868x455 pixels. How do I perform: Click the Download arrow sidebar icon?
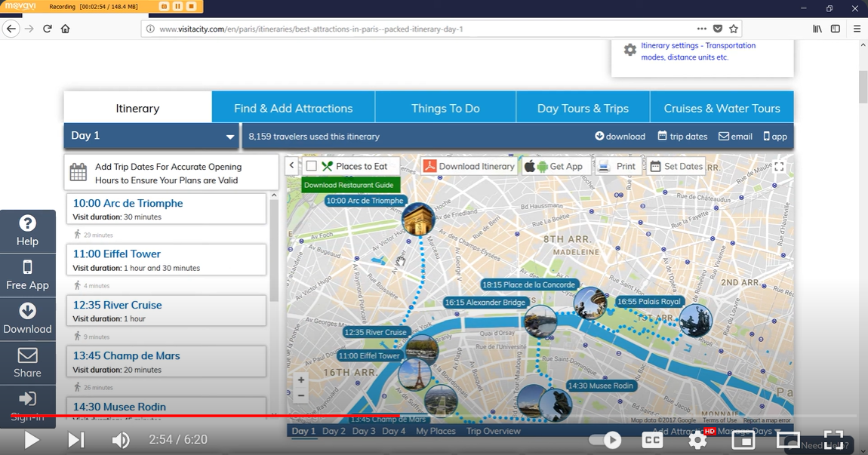pos(28,311)
